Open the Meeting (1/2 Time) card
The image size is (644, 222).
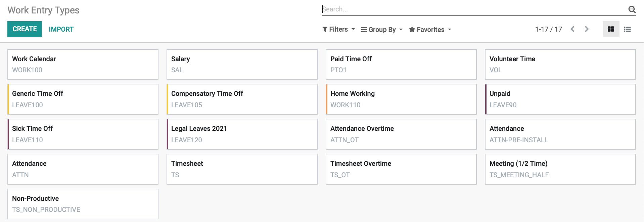point(560,169)
